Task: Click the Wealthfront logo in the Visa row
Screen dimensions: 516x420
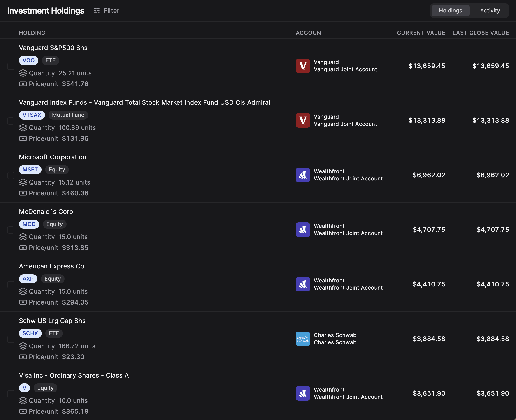Action: (303, 393)
